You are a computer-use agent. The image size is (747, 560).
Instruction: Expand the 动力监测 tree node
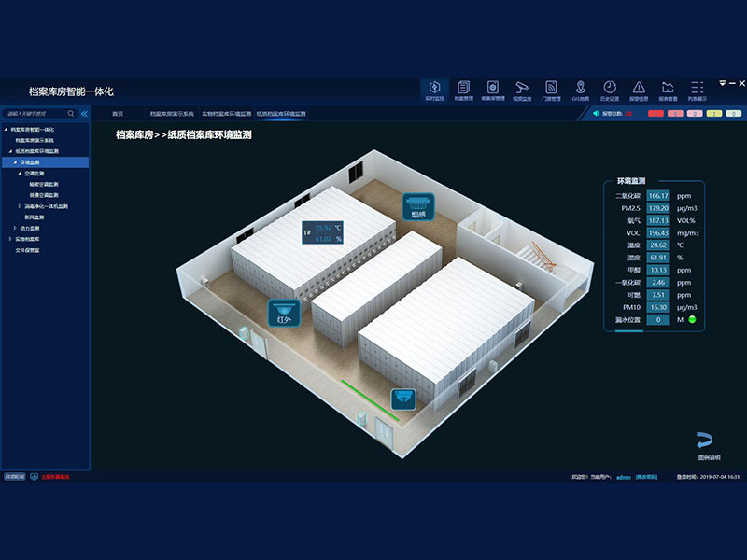coord(14,228)
